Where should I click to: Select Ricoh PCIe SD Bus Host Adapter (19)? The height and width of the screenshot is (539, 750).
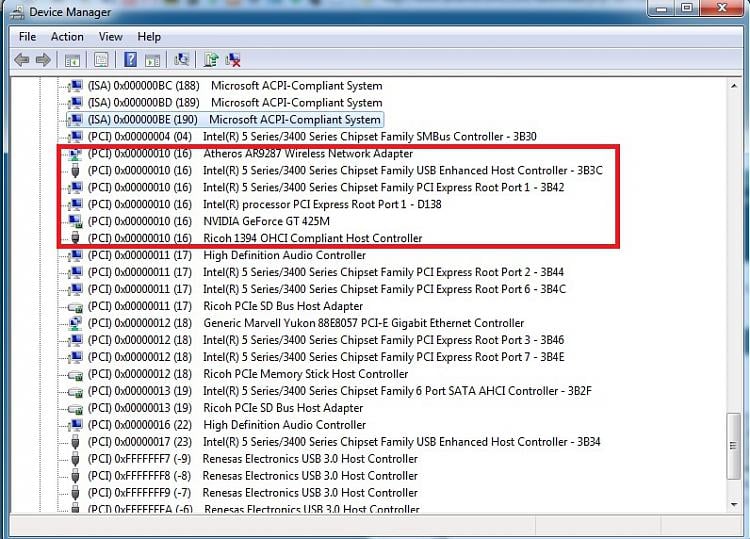click(x=225, y=408)
